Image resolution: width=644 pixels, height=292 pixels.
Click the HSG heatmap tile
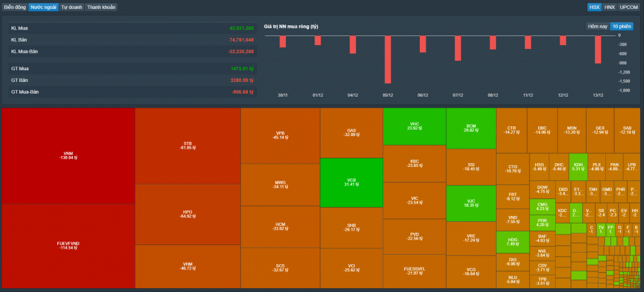click(x=539, y=166)
